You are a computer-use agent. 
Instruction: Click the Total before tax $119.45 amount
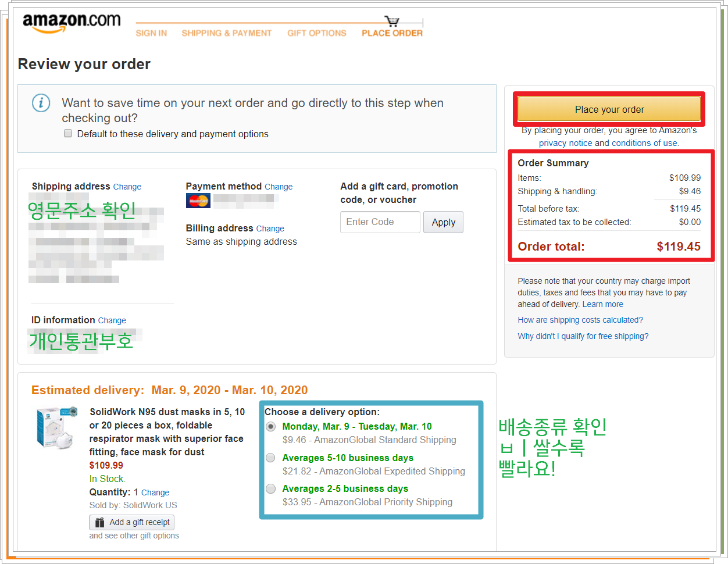[685, 209]
